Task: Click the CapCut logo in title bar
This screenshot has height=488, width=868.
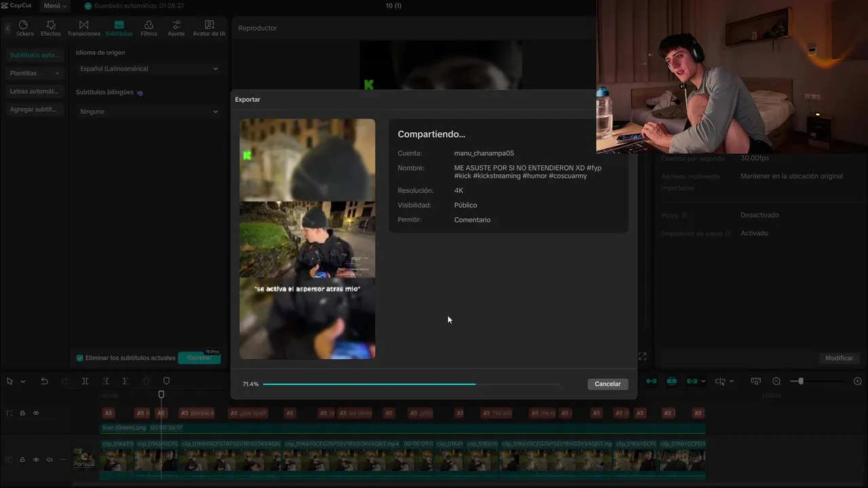Action: coord(18,5)
